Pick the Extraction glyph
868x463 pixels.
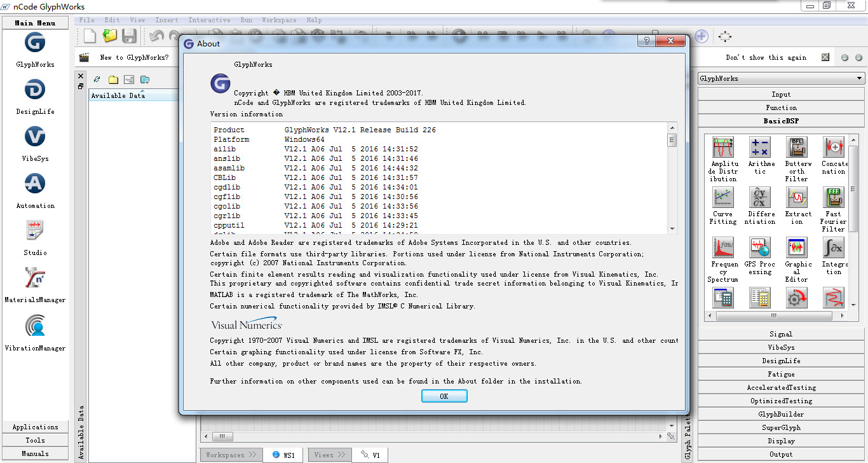797,197
